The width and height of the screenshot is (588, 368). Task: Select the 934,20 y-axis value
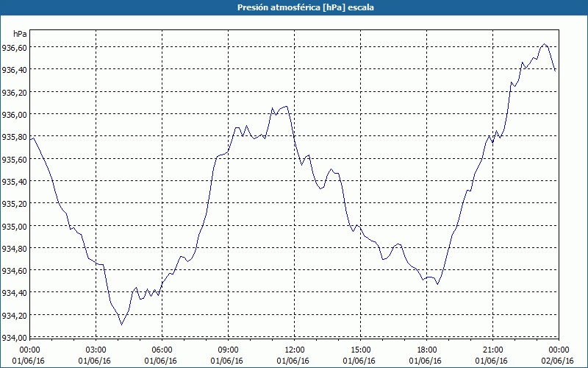click(x=14, y=316)
